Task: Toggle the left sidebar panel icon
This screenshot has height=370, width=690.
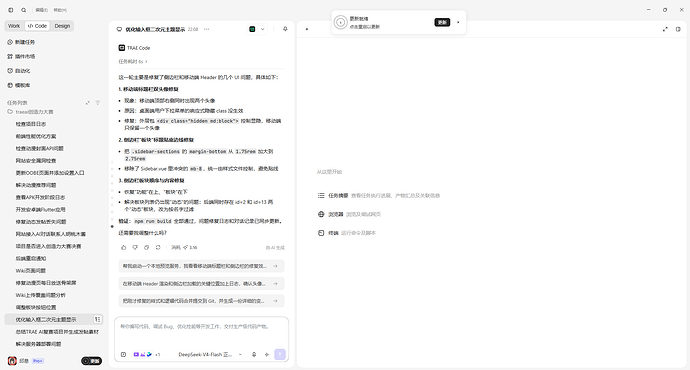Action: click(11, 10)
